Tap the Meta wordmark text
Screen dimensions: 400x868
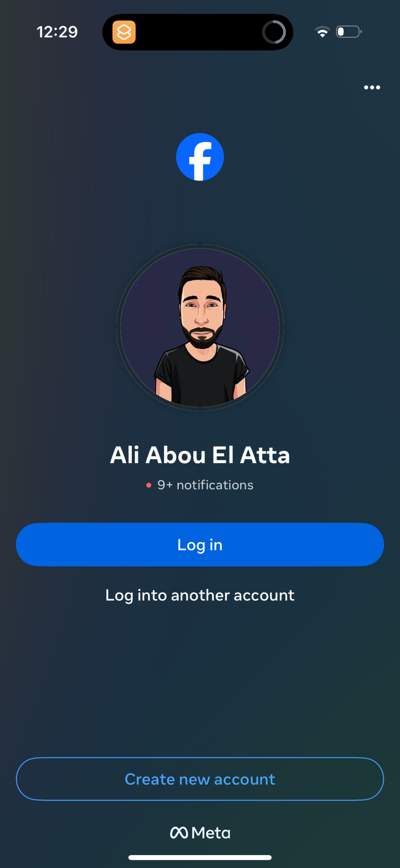coord(211,833)
